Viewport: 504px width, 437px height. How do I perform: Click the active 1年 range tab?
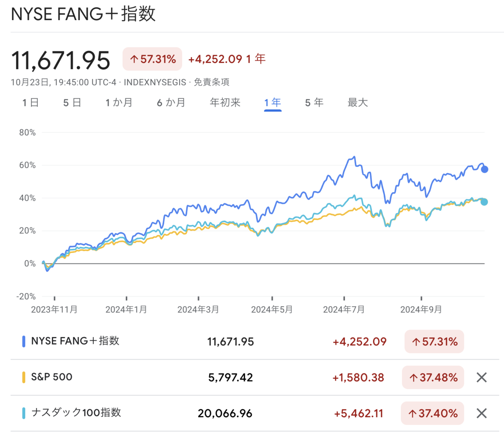[x=273, y=103]
